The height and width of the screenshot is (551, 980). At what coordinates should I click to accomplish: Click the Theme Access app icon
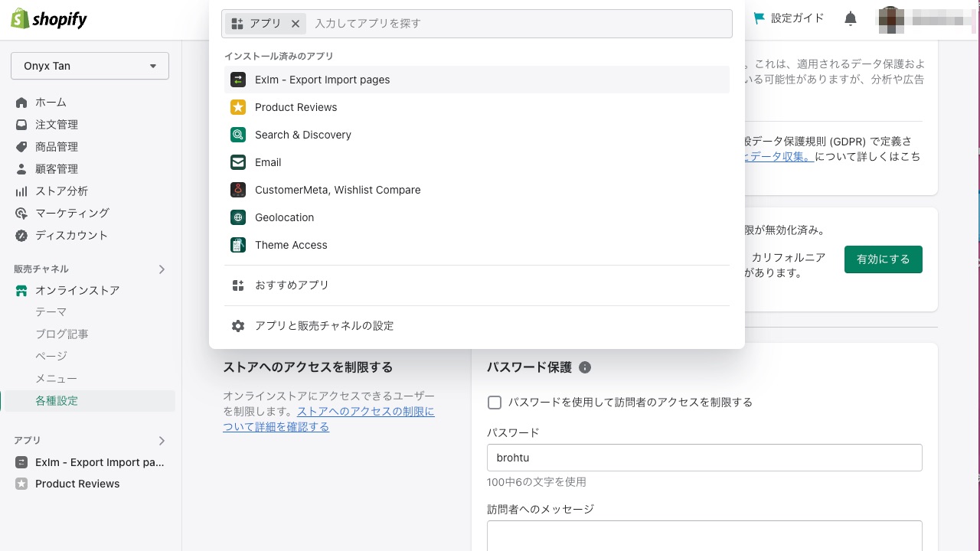[x=238, y=245]
